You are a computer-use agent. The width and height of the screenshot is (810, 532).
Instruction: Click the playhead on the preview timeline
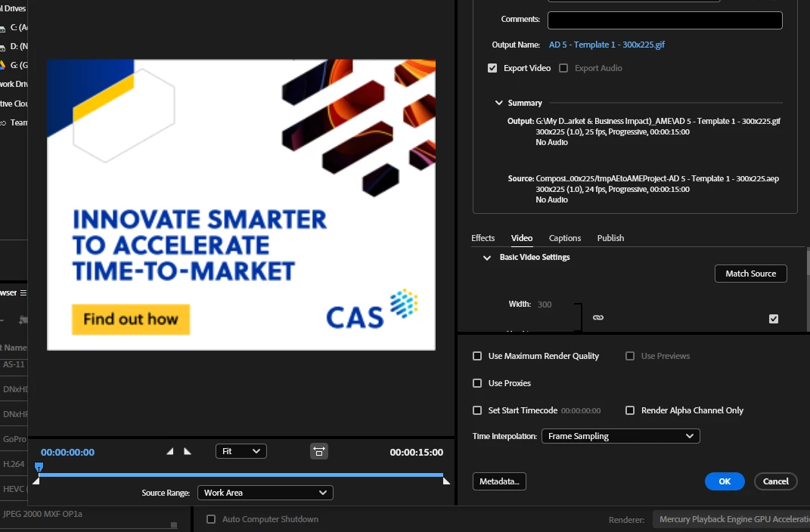click(39, 467)
